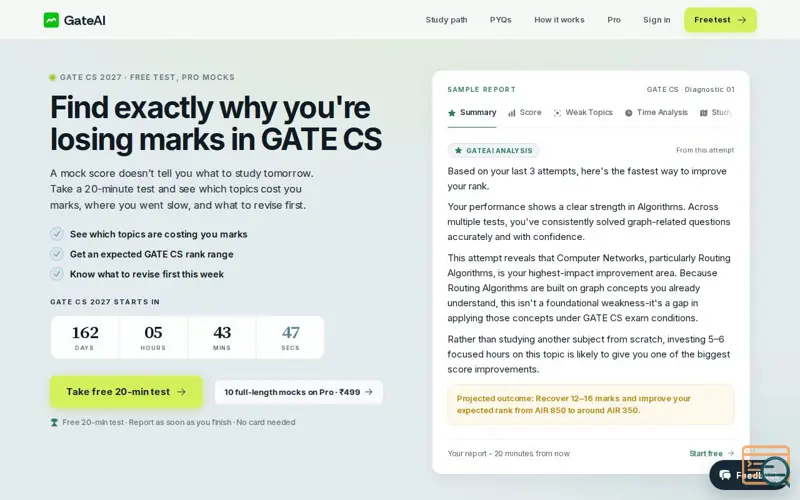Open the Study path nav link
Screen dimensions: 800x500
click(446, 20)
